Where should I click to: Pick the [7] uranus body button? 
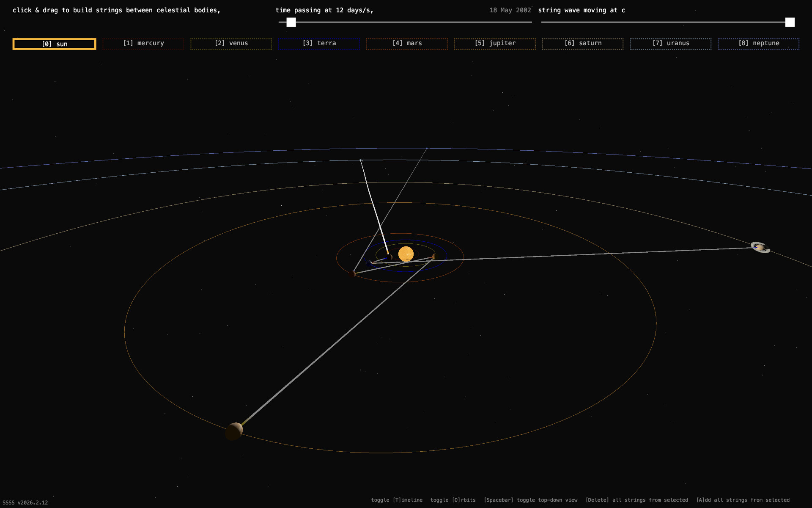pyautogui.click(x=670, y=44)
